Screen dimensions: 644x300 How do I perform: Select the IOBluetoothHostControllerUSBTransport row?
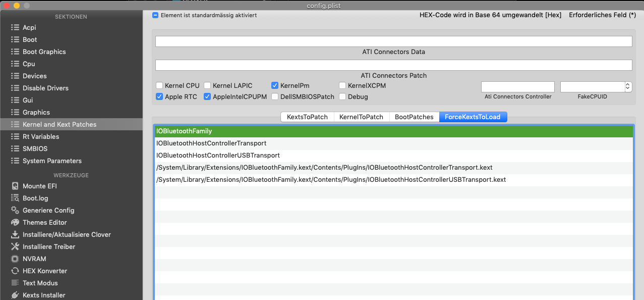point(393,156)
